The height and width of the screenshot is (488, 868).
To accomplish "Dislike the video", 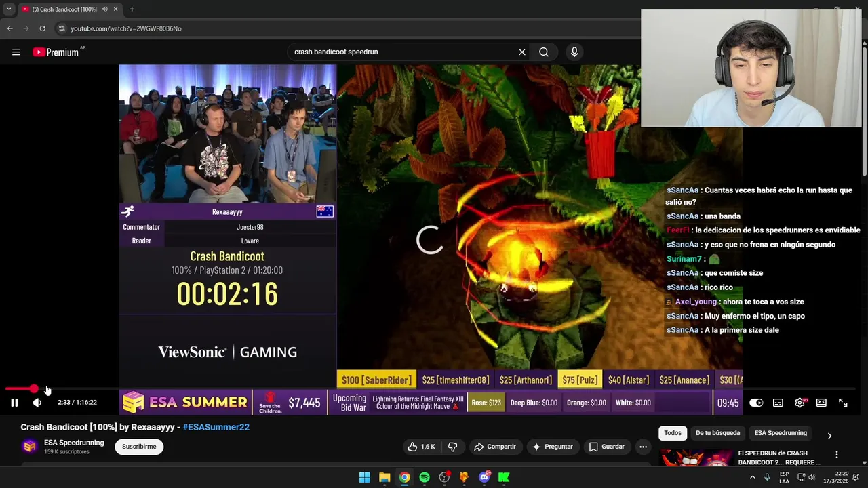I will click(x=452, y=447).
